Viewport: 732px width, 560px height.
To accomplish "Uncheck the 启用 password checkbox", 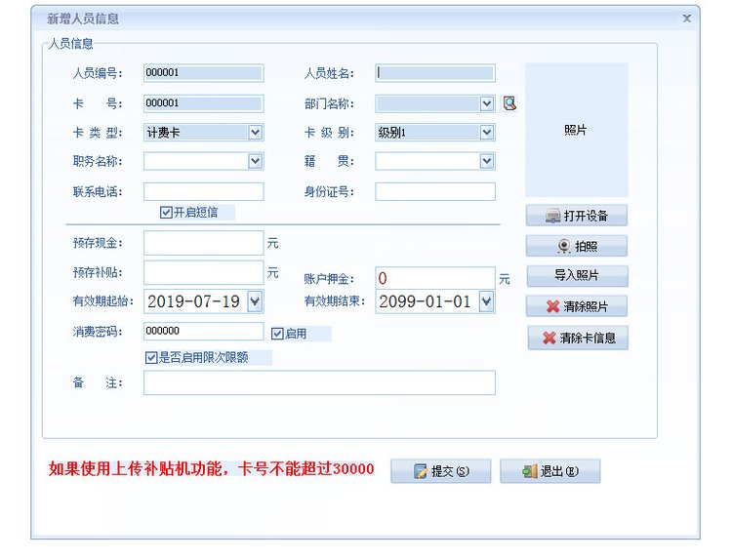I will click(277, 333).
